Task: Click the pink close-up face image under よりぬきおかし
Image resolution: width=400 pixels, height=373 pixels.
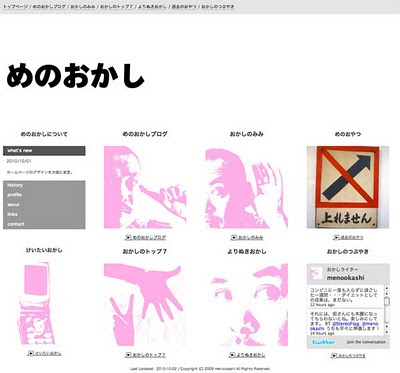Action: click(247, 305)
